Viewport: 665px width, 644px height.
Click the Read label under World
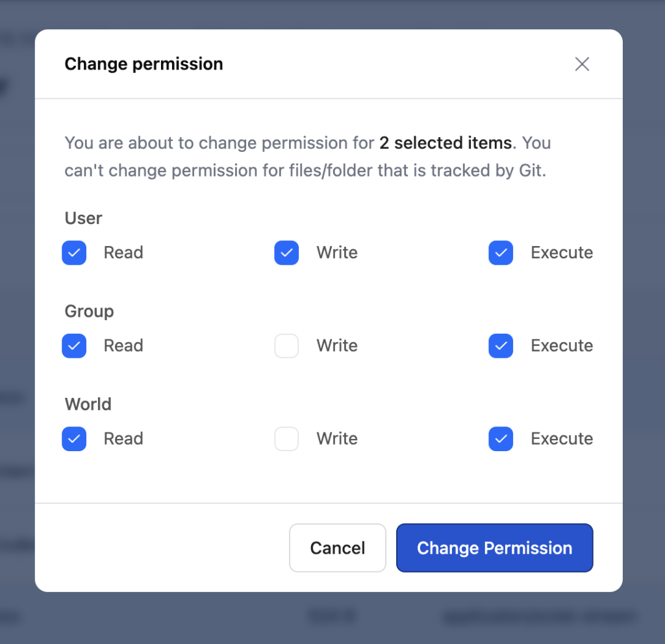click(x=123, y=439)
